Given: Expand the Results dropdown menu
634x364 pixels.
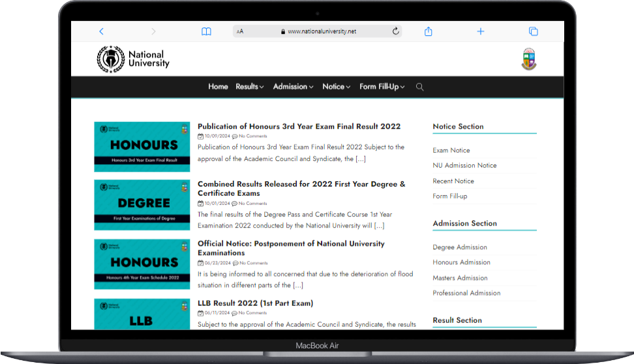Looking at the screenshot, I should (249, 87).
